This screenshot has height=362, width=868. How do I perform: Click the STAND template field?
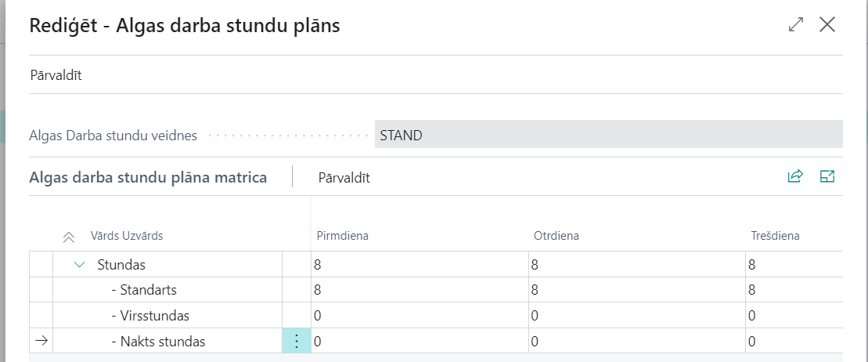pos(608,135)
